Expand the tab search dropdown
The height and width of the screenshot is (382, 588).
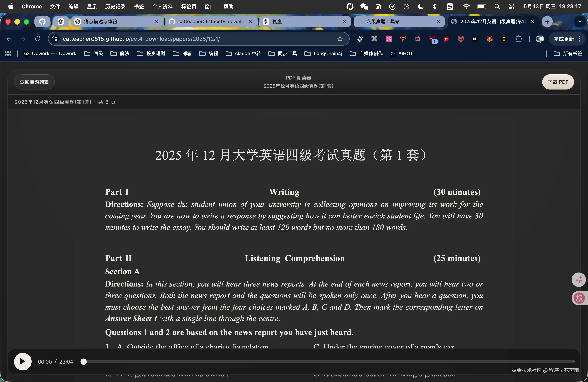click(580, 21)
